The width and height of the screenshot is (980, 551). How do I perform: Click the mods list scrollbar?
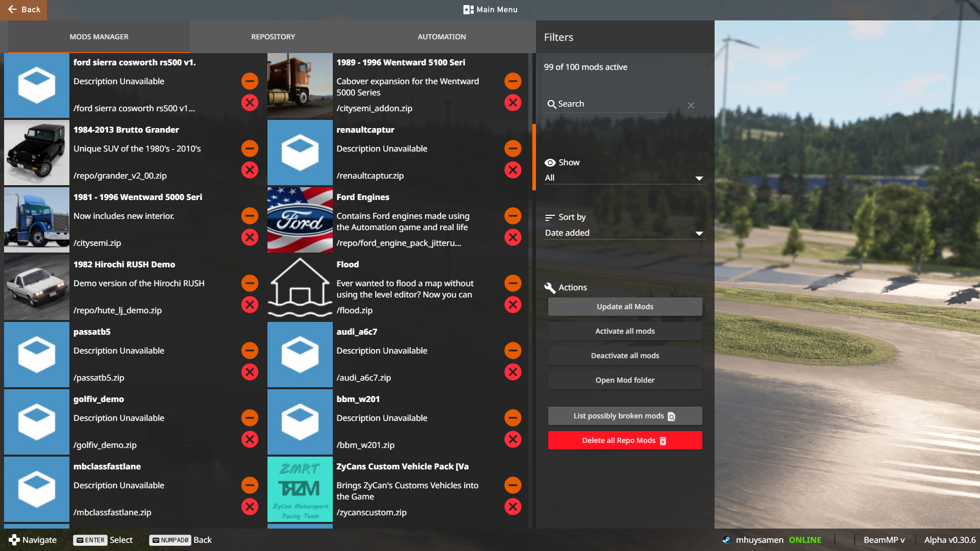point(534,157)
